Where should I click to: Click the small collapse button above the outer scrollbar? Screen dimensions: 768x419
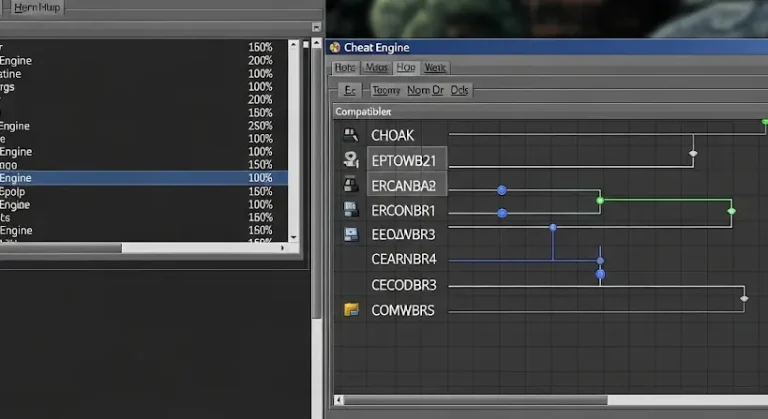(316, 27)
